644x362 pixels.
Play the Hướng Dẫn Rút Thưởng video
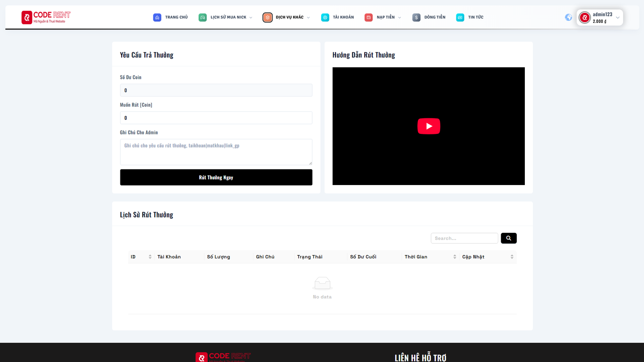(429, 126)
